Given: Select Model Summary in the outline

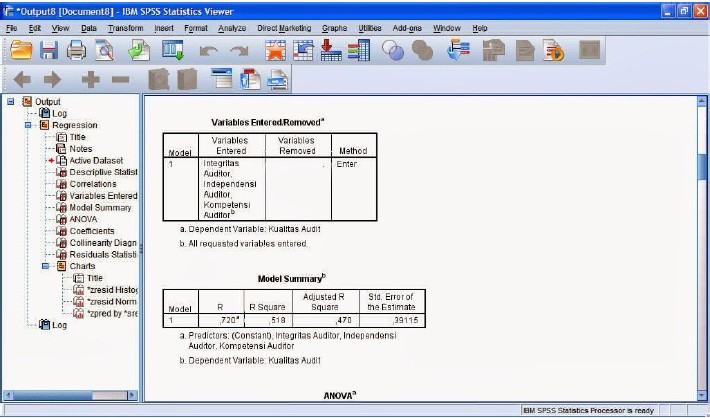Looking at the screenshot, I should 100,207.
